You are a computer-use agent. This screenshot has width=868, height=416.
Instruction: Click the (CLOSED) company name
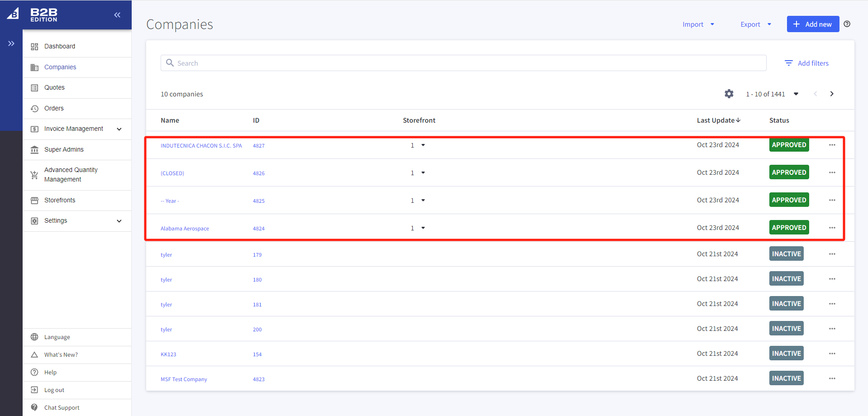point(172,173)
